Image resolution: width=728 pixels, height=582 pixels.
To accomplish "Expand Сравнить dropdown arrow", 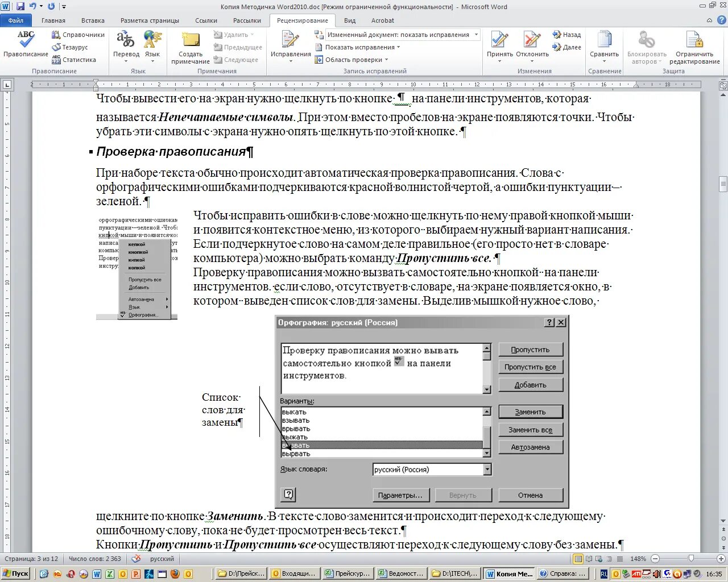I will point(604,61).
